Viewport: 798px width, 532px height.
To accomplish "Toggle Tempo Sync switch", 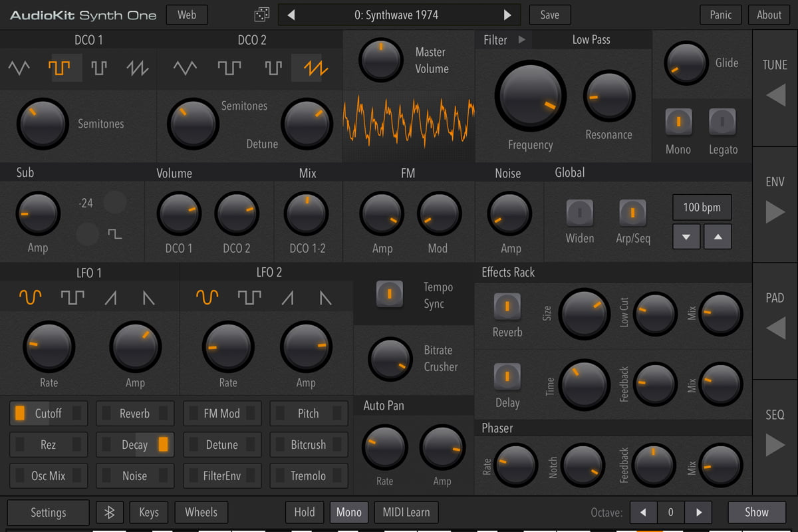I will tap(390, 294).
